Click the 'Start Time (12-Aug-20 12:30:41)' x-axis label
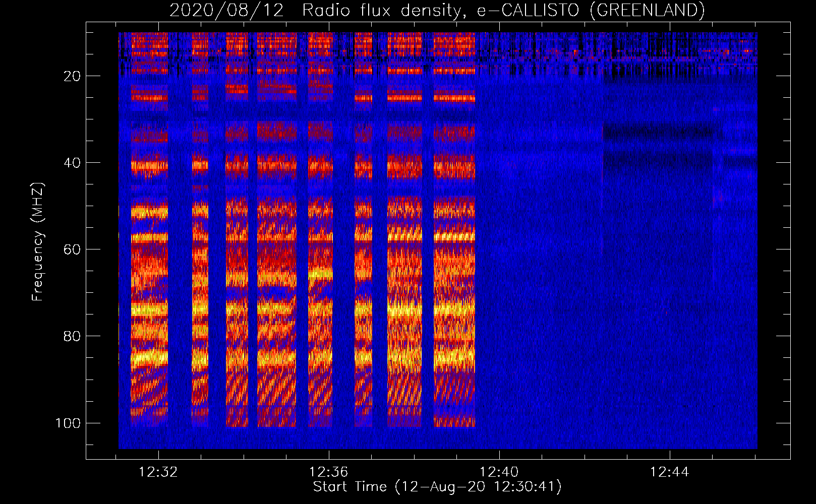The image size is (816, 504). tap(437, 487)
